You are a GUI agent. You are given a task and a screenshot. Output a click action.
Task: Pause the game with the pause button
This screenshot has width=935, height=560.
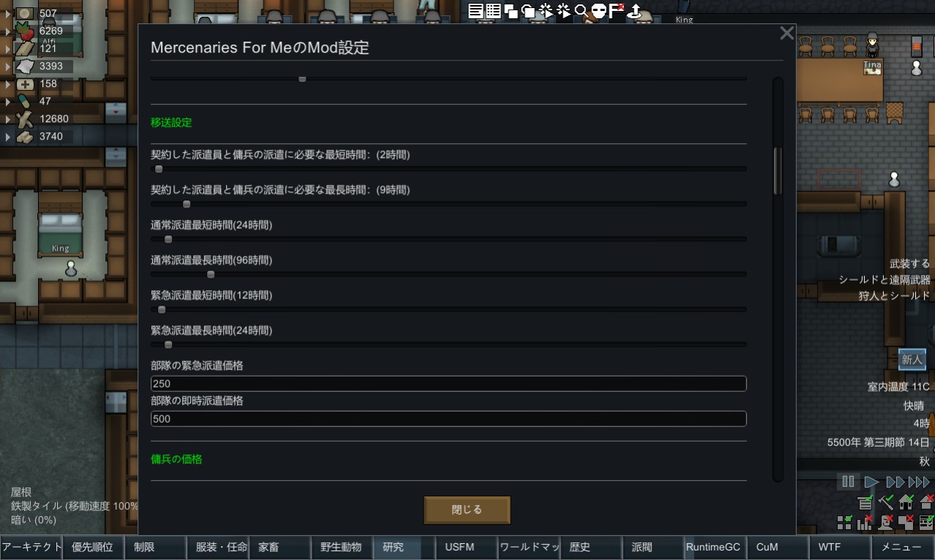pos(848,482)
